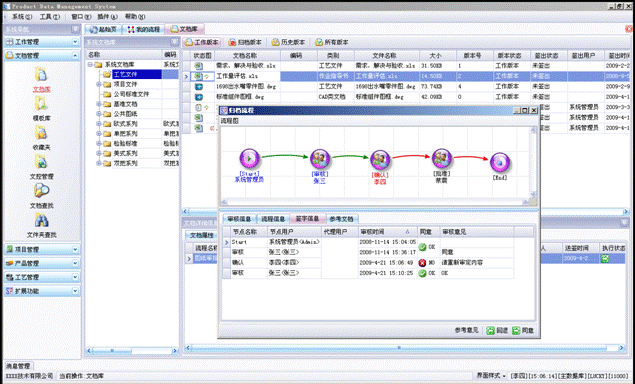The height and width of the screenshot is (384, 635).
Task: Expand the 项目文件 folder tree node
Action: tap(98, 84)
